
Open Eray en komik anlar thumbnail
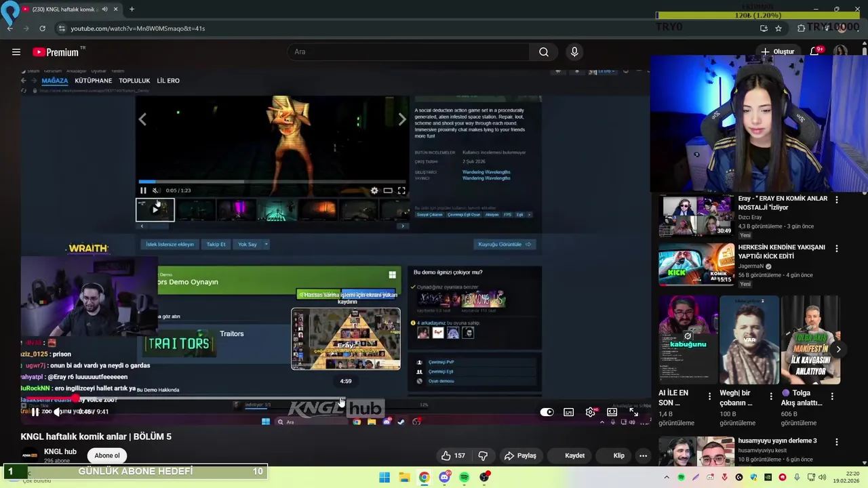coord(696,216)
